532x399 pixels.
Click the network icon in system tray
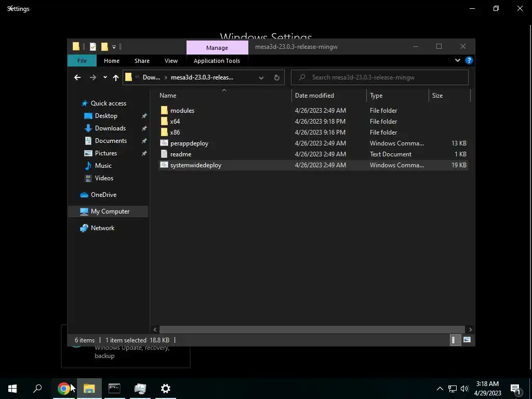[x=453, y=389]
